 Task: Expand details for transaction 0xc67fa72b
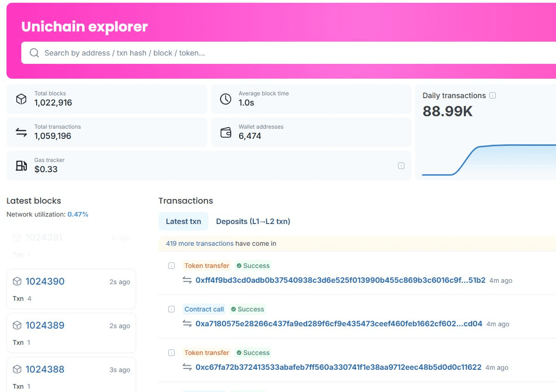click(x=171, y=353)
